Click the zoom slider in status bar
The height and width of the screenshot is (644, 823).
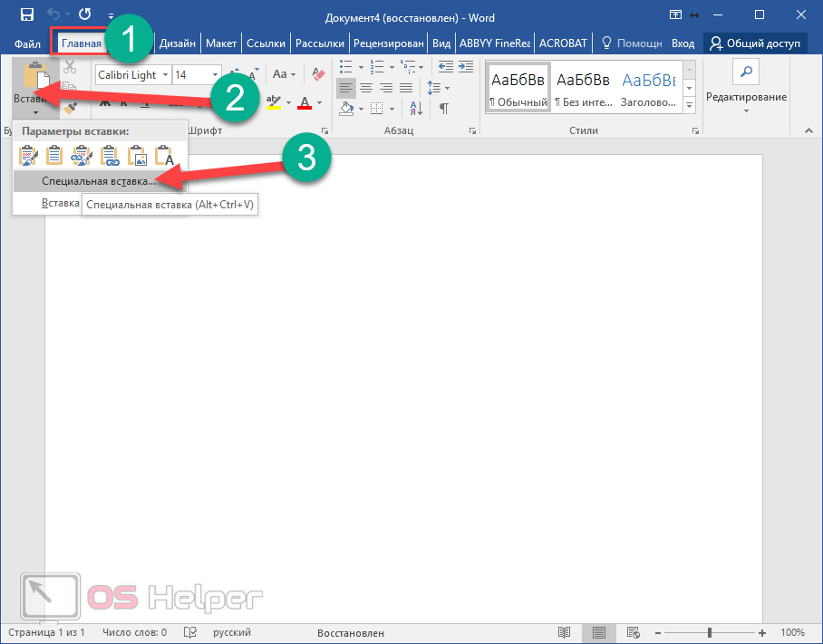coord(710,632)
